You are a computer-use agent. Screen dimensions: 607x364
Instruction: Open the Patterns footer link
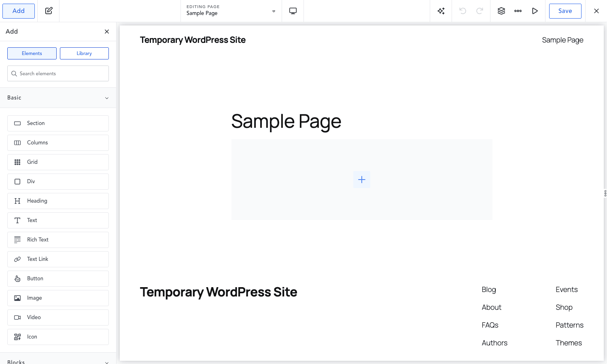[x=569, y=325]
